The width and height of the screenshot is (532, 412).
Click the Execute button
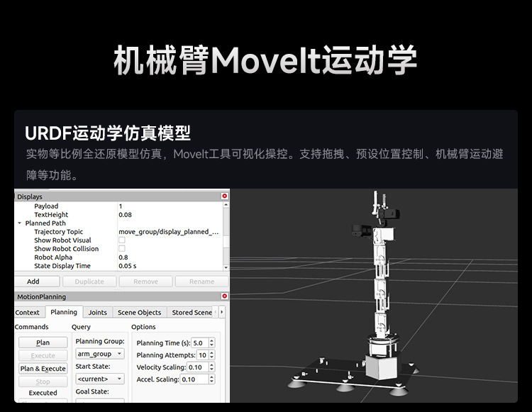click(x=43, y=356)
